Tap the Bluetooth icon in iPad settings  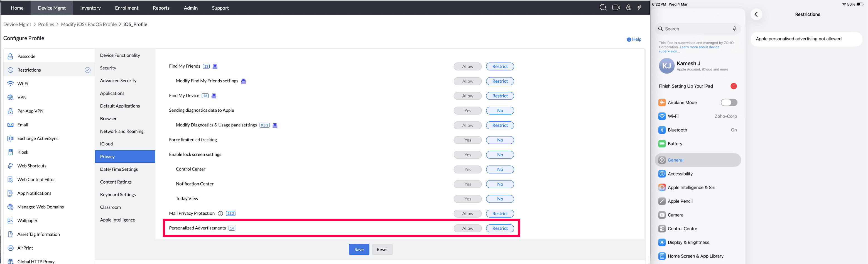[x=662, y=130]
